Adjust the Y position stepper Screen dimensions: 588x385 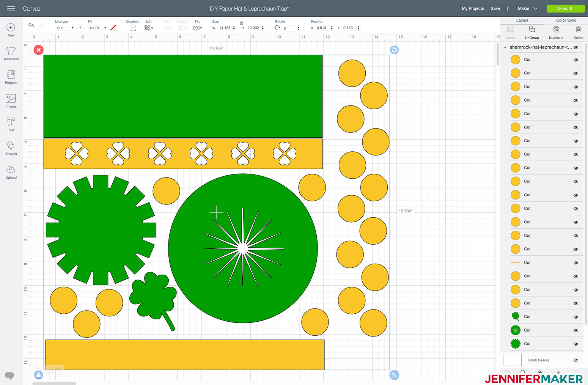point(358,28)
